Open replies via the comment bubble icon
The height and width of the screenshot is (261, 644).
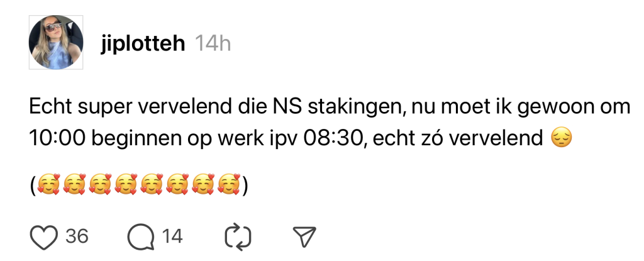138,236
